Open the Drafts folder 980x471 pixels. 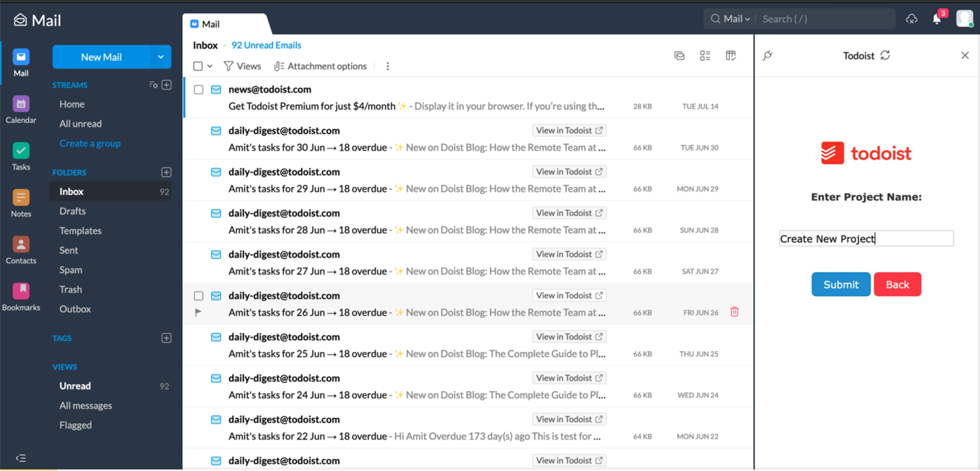tap(72, 211)
